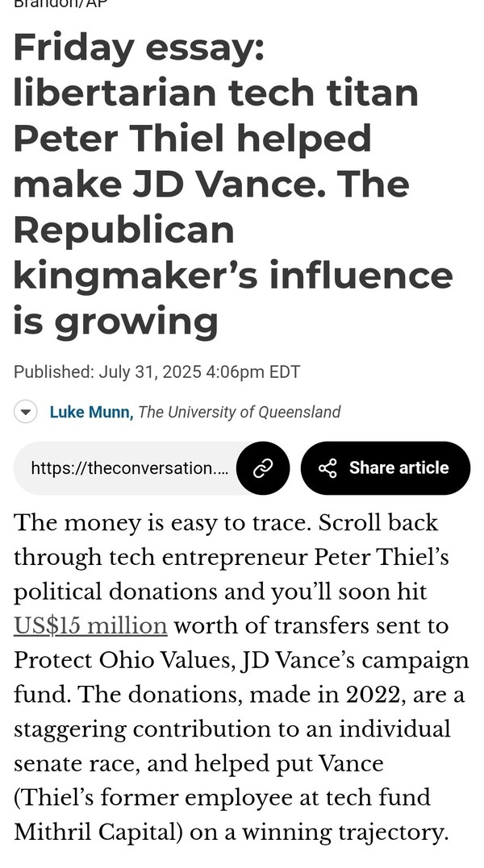
Task: Click the word 'Republican' in the headline
Action: point(124,231)
